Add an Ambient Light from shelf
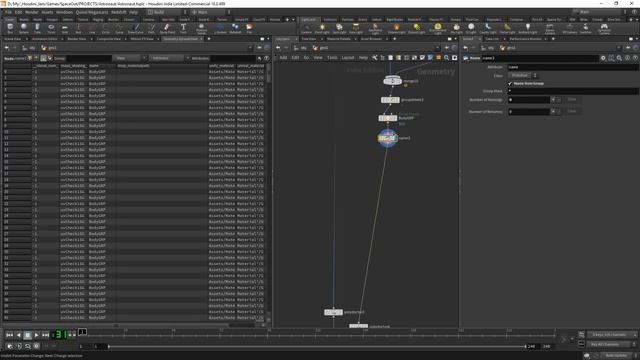The height and width of the screenshot is (360, 640). point(528,28)
